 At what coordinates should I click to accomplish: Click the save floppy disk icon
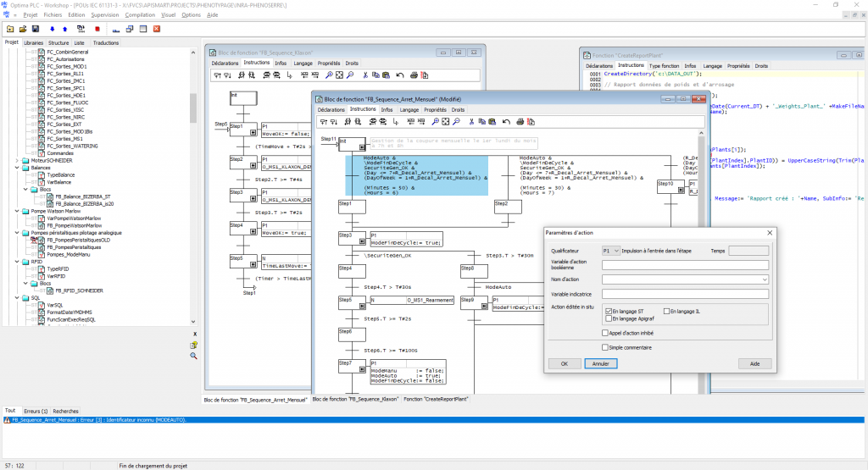coord(36,29)
